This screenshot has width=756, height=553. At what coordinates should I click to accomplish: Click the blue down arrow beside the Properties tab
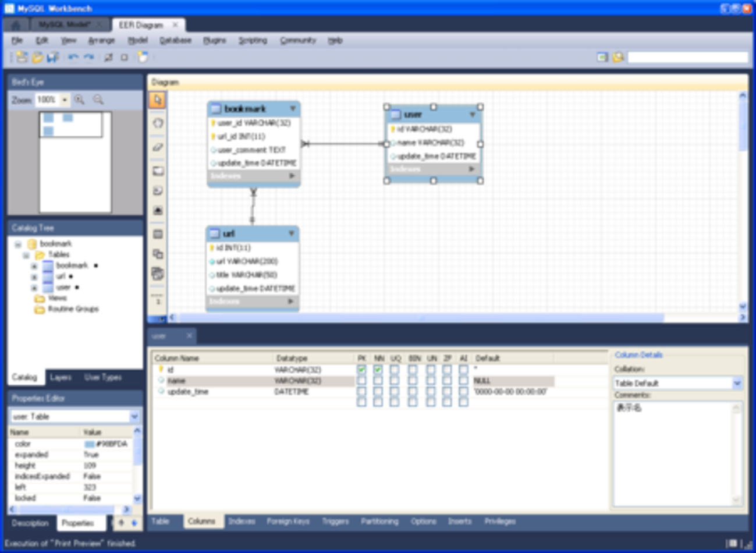[x=134, y=523]
